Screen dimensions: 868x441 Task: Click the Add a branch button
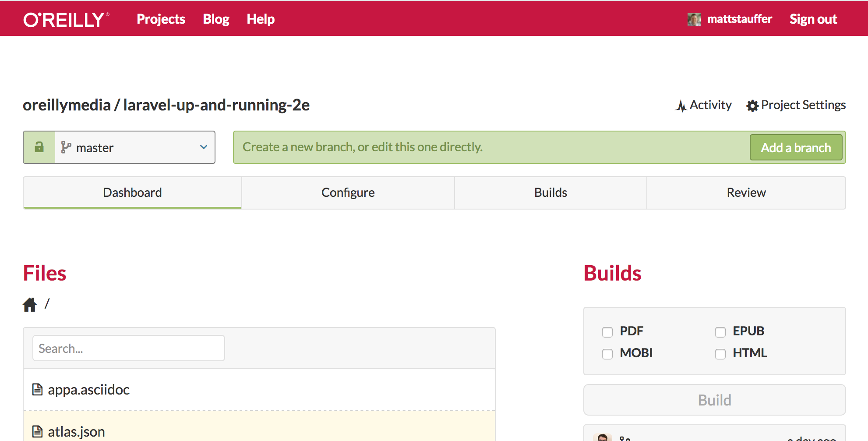[796, 147]
